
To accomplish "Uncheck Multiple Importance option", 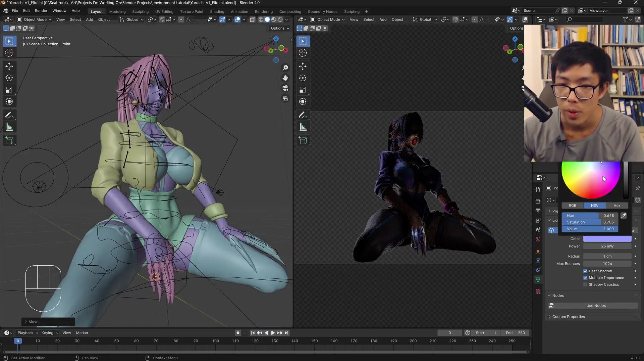I will pos(585,278).
